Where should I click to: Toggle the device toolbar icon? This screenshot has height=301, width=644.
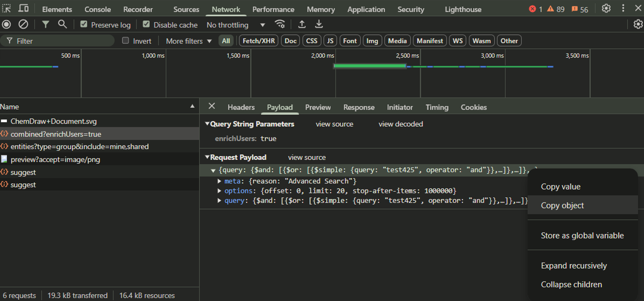[x=24, y=8]
